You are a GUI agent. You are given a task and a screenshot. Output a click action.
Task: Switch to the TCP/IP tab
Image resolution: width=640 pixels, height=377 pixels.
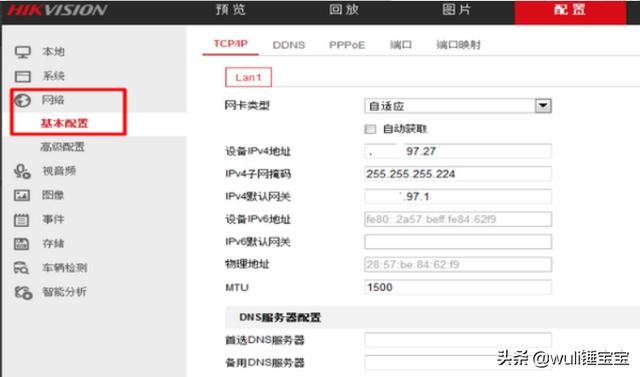point(231,44)
